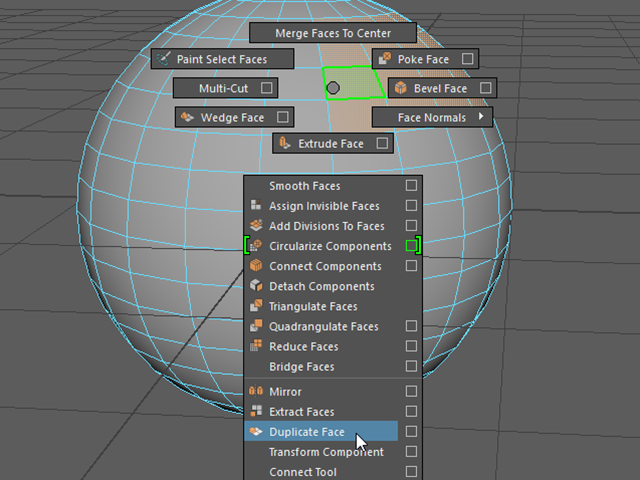640x480 pixels.
Task: Click the Wedge Face icon
Action: tap(187, 117)
